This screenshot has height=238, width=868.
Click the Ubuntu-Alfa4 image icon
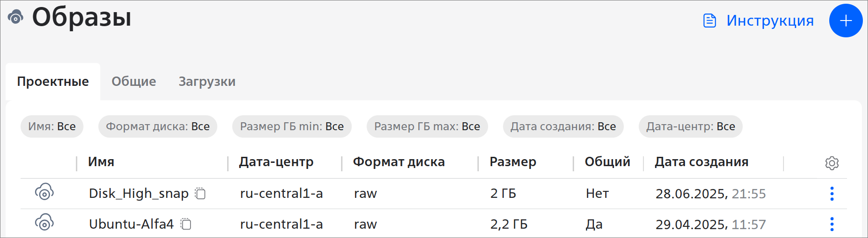(44, 223)
